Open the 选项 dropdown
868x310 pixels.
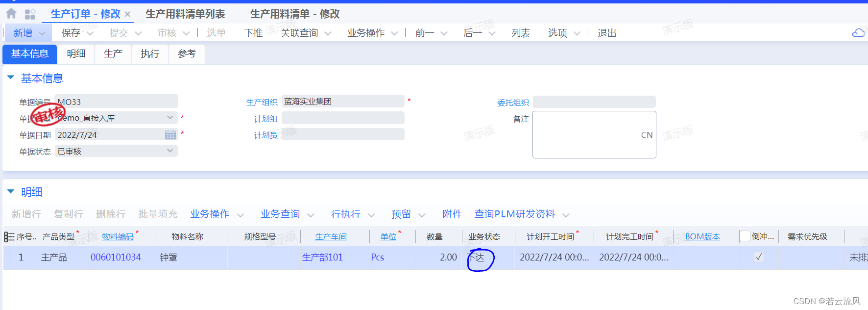564,33
